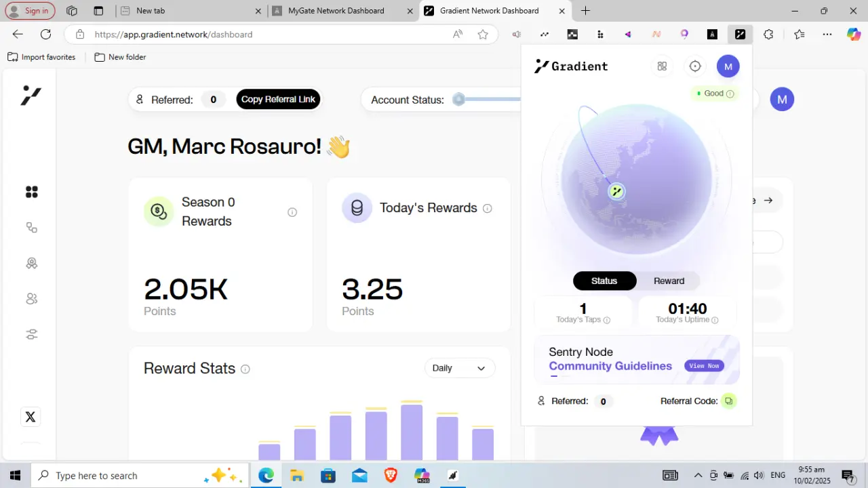
Task: Click Gradient node marker on globe
Action: (x=616, y=191)
